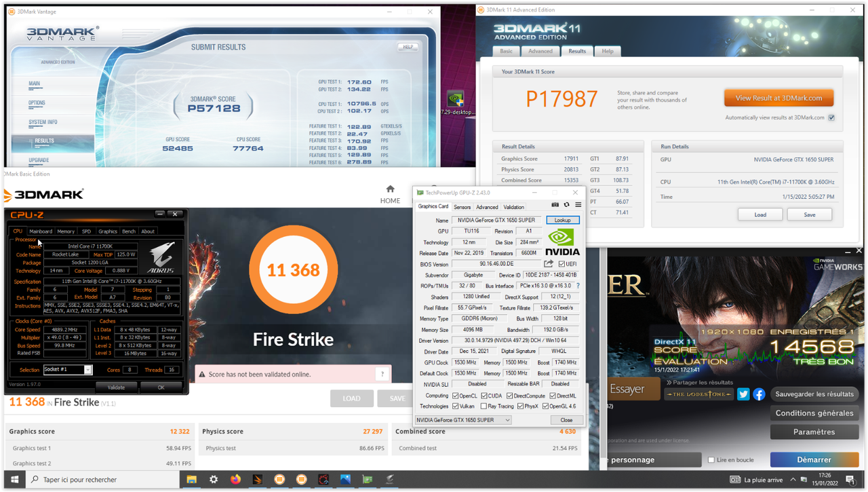Toggle the UEFI checkbox in GPU-Z
Image resolution: width=868 pixels, height=492 pixels.
(562, 264)
